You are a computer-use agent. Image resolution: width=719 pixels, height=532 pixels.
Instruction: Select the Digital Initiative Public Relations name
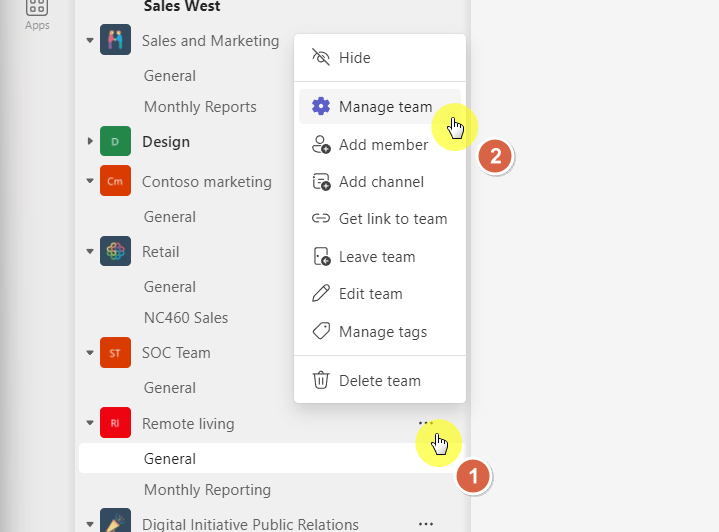pyautogui.click(x=250, y=524)
